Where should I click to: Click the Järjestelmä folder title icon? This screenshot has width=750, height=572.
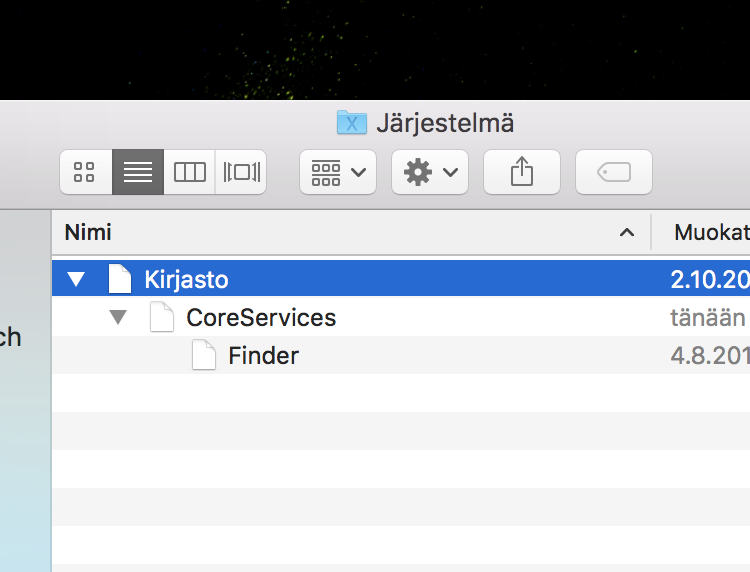(352, 123)
